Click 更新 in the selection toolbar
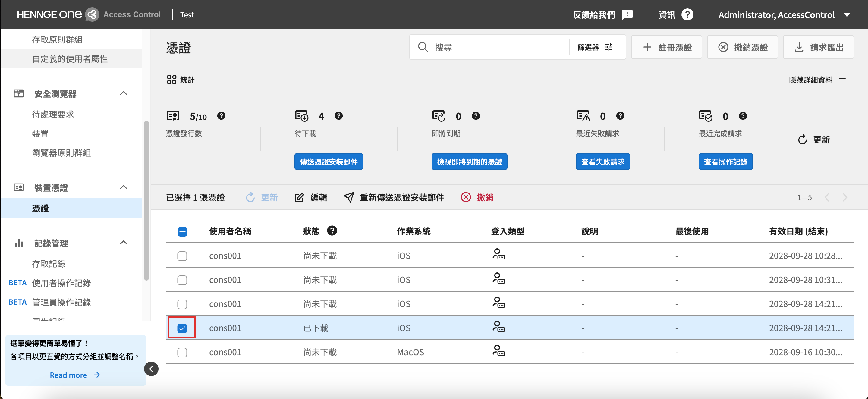This screenshot has width=868, height=399. (x=262, y=197)
